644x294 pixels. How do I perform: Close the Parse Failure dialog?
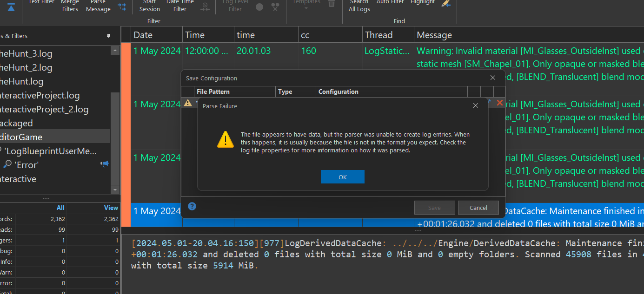click(x=475, y=106)
